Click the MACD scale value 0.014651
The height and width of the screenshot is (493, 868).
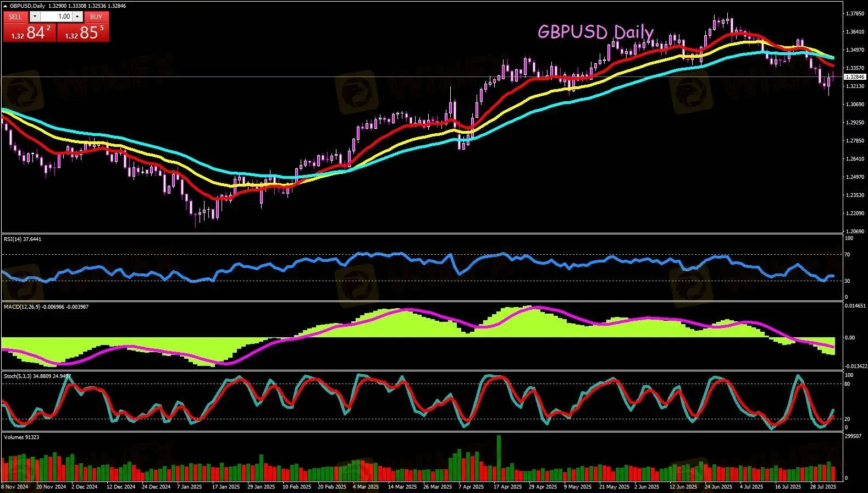pyautogui.click(x=855, y=305)
